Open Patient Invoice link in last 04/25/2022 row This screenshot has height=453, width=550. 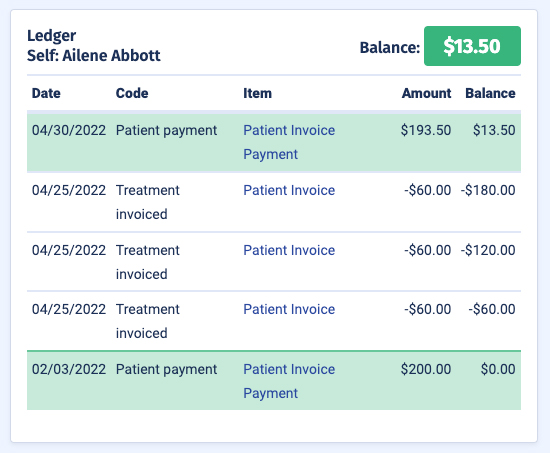tap(289, 309)
